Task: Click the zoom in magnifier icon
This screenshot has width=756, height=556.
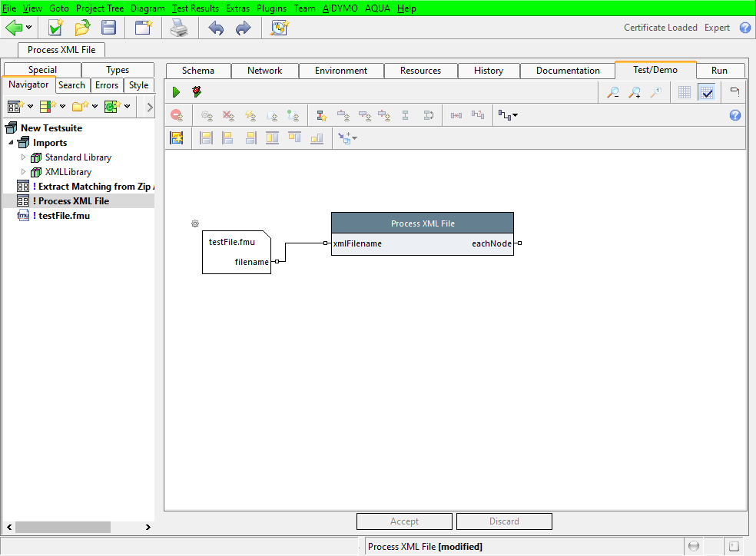Action: click(x=635, y=92)
